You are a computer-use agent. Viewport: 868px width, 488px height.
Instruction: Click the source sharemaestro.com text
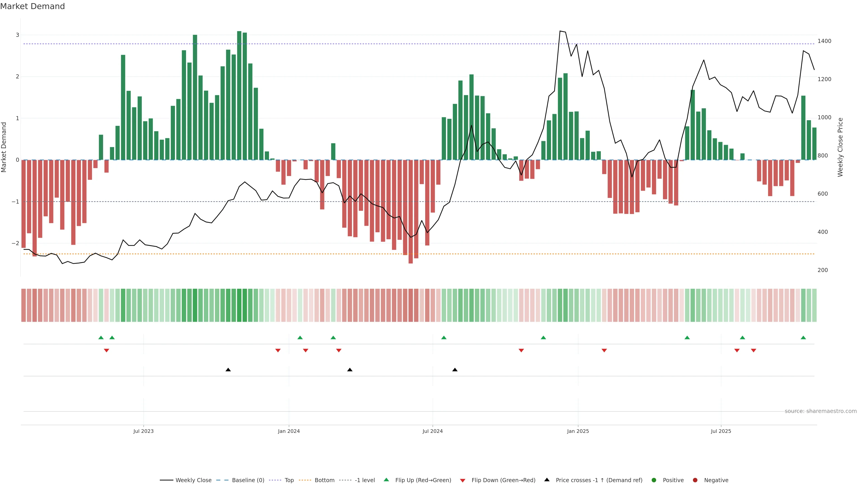(x=821, y=411)
